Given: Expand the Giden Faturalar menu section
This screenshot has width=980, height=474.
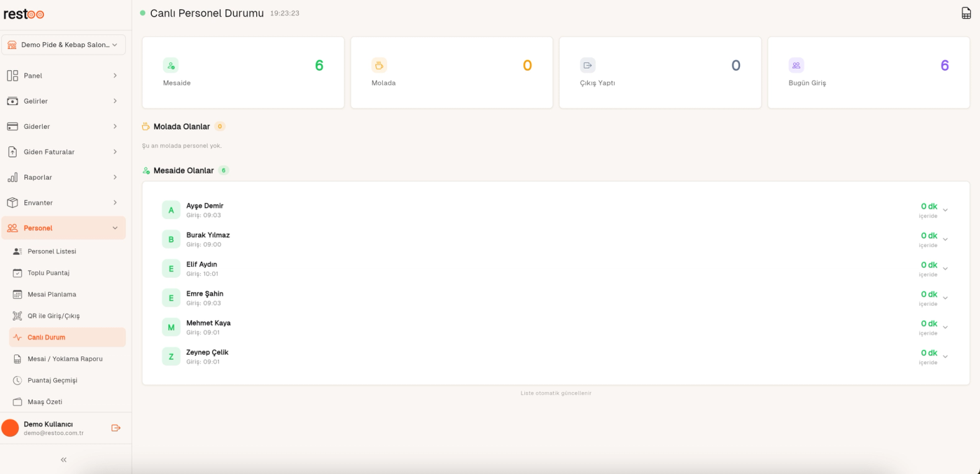Looking at the screenshot, I should pos(64,152).
